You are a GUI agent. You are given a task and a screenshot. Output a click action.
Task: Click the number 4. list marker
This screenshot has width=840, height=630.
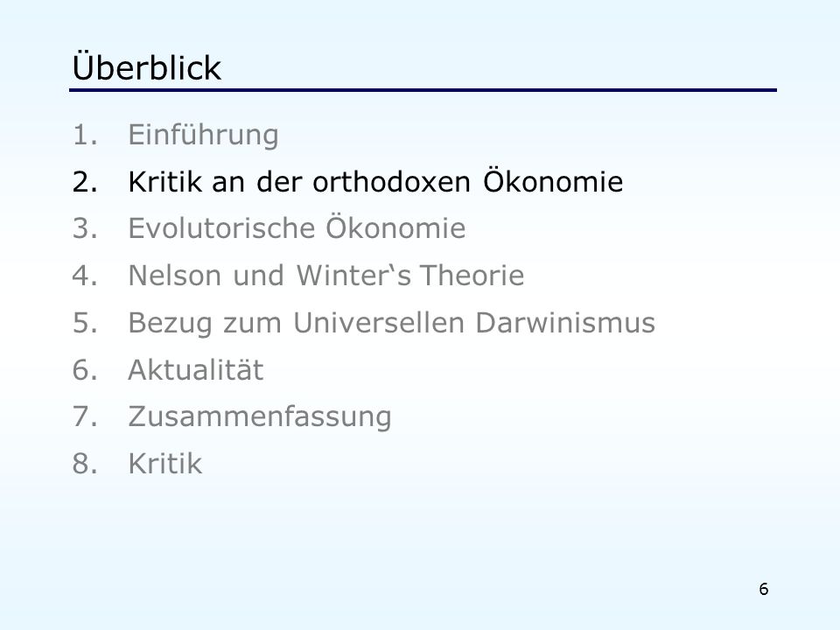coord(85,276)
